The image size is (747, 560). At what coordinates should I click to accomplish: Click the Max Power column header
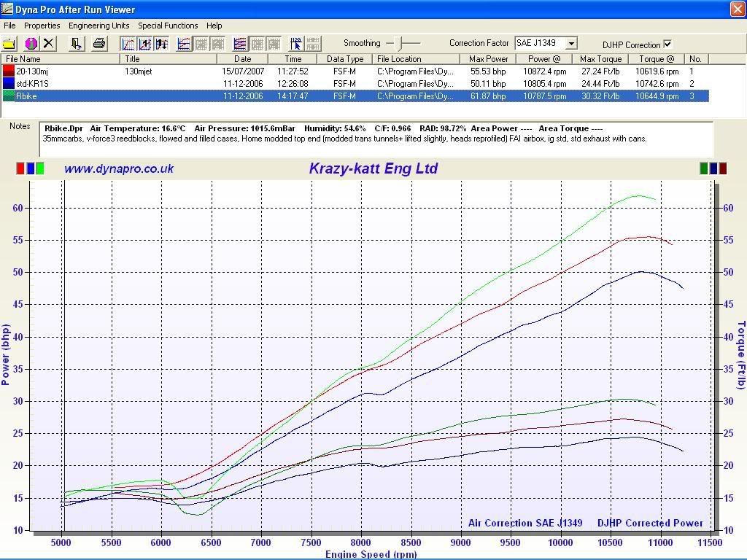pos(488,59)
